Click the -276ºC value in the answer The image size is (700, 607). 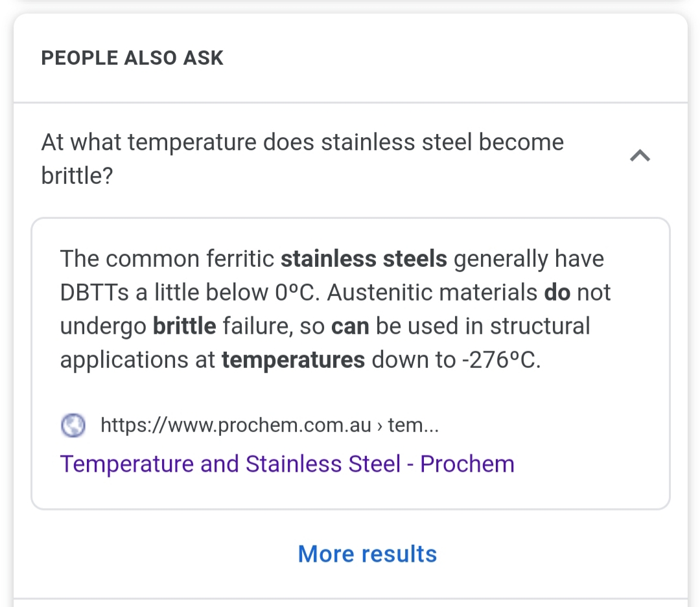[x=501, y=360]
